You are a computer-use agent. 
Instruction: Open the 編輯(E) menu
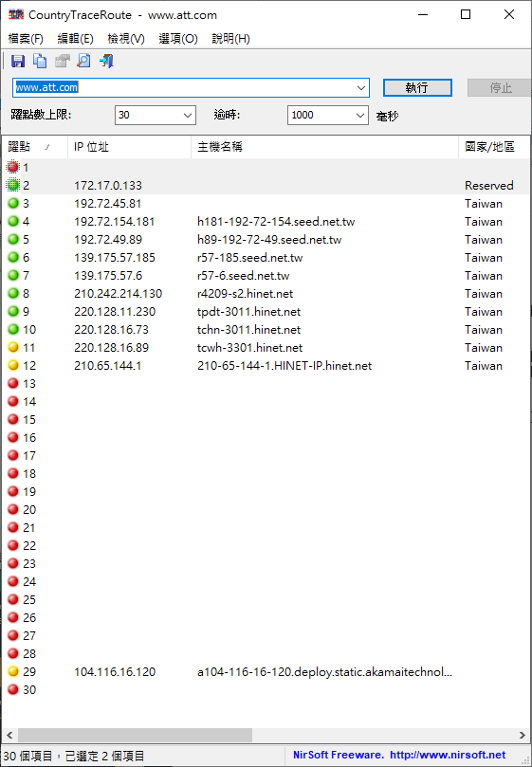(75, 39)
